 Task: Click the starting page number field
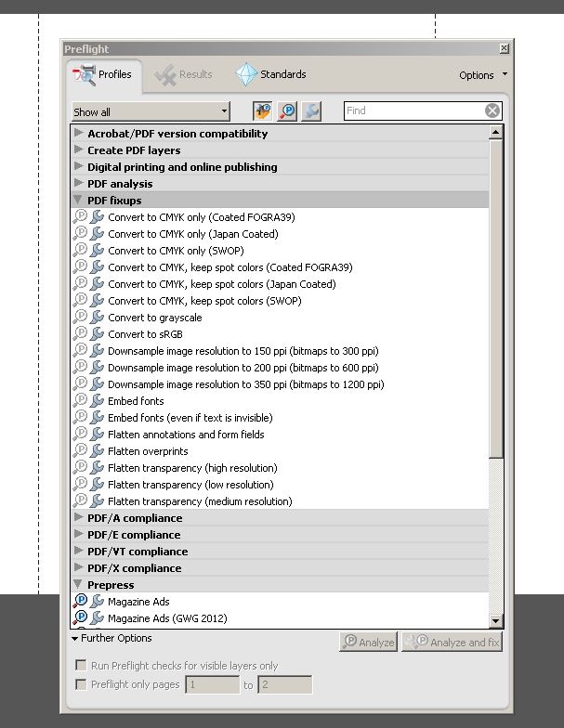pos(212,685)
